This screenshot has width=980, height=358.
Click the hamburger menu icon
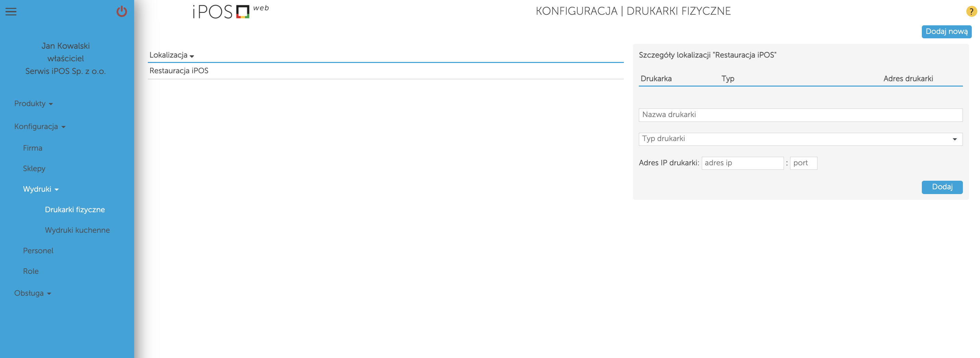pyautogui.click(x=11, y=11)
